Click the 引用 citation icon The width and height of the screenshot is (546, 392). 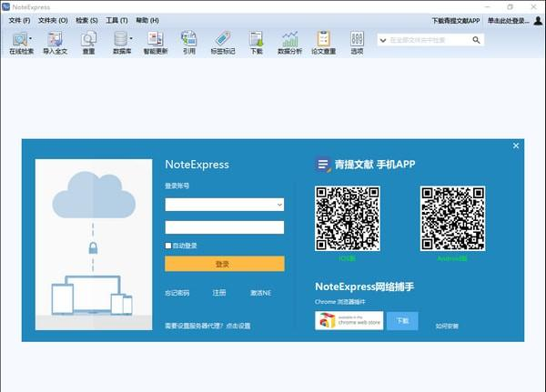point(189,43)
